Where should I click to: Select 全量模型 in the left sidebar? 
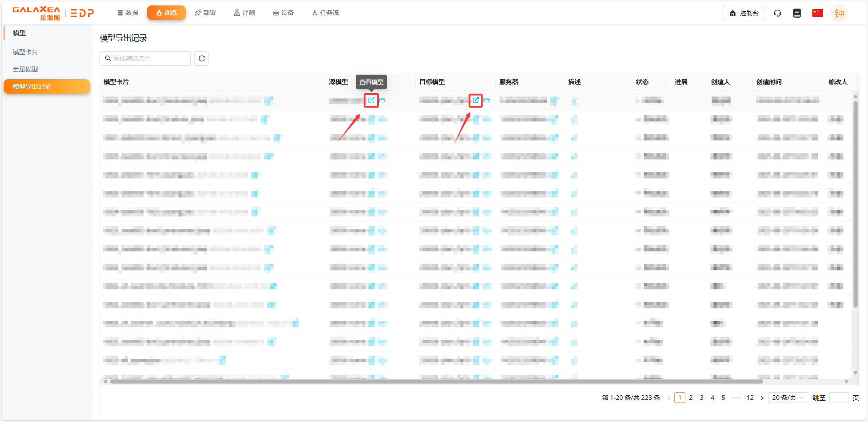25,69
